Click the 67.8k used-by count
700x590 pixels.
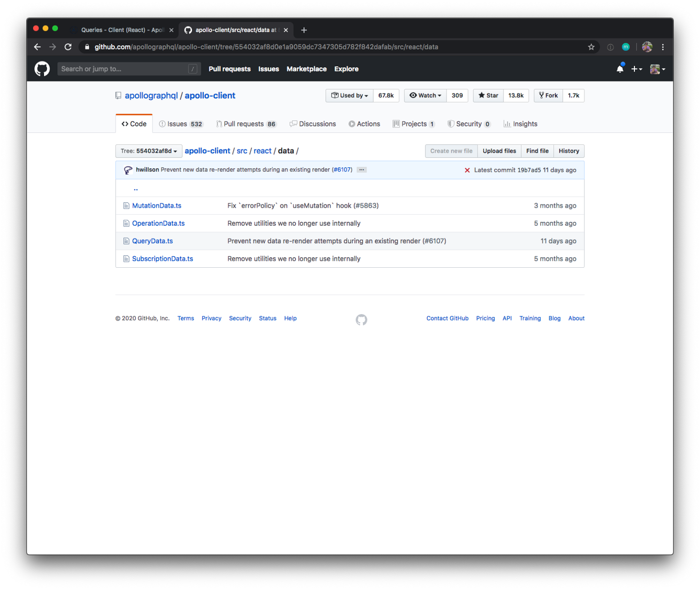(386, 95)
